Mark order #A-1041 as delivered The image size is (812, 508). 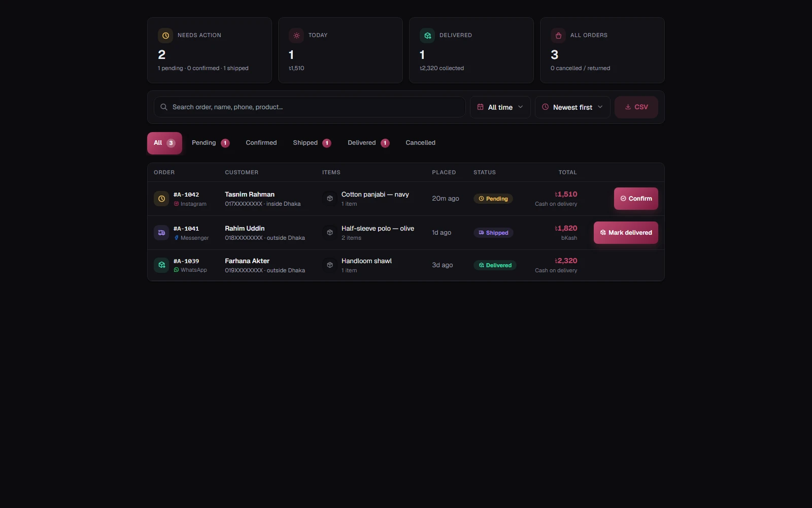click(626, 233)
